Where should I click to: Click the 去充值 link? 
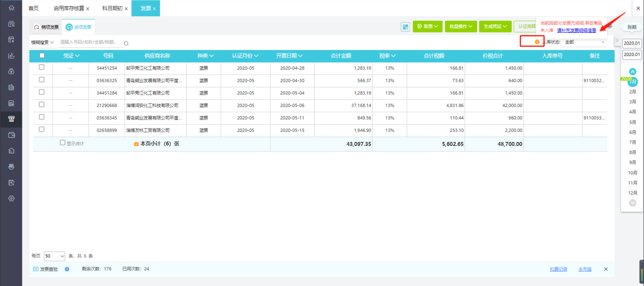585,270
